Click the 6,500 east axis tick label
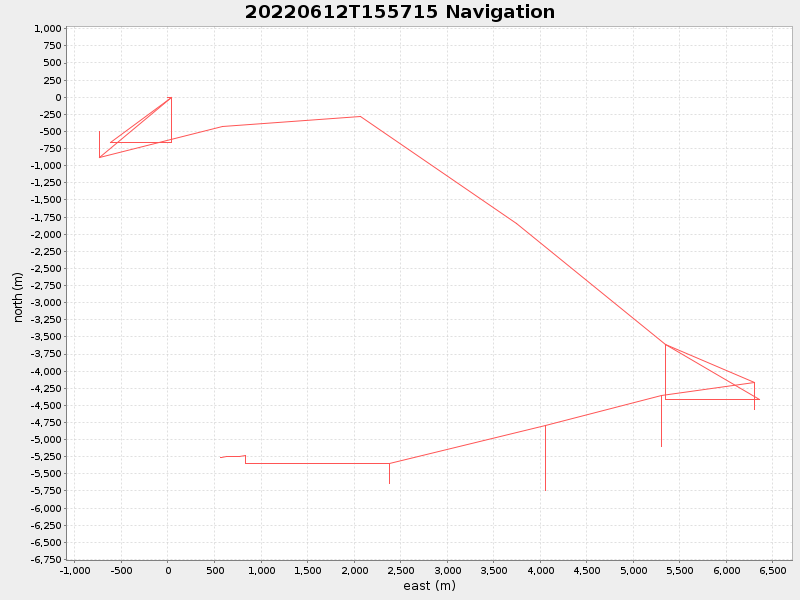800x600 pixels. tap(772, 570)
